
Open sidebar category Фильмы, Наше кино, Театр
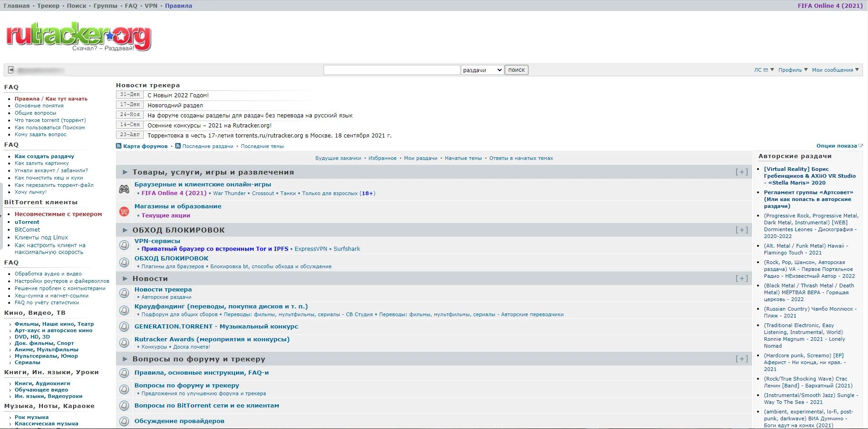coord(54,324)
